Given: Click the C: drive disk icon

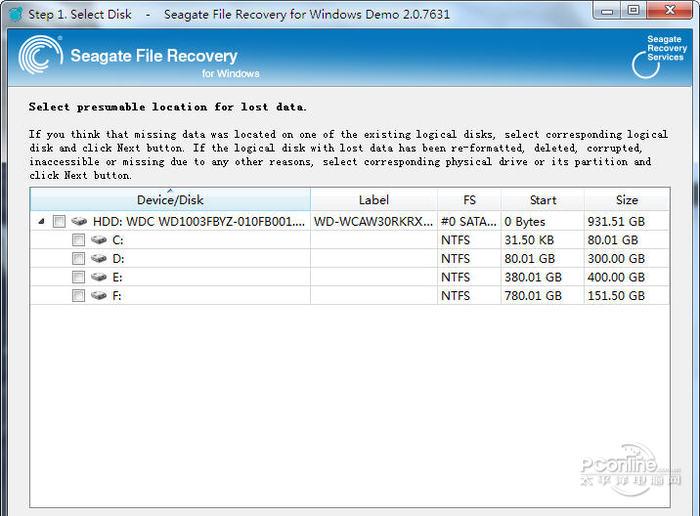Looking at the screenshot, I should (x=99, y=240).
